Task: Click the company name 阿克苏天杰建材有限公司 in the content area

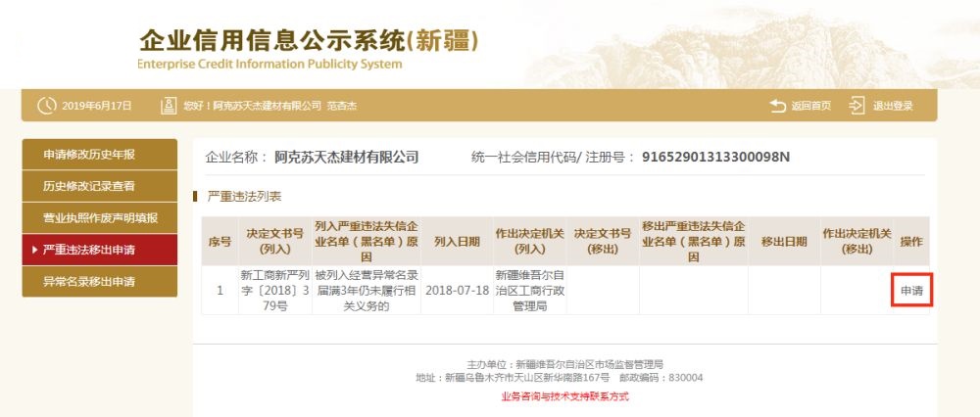Action: click(346, 157)
